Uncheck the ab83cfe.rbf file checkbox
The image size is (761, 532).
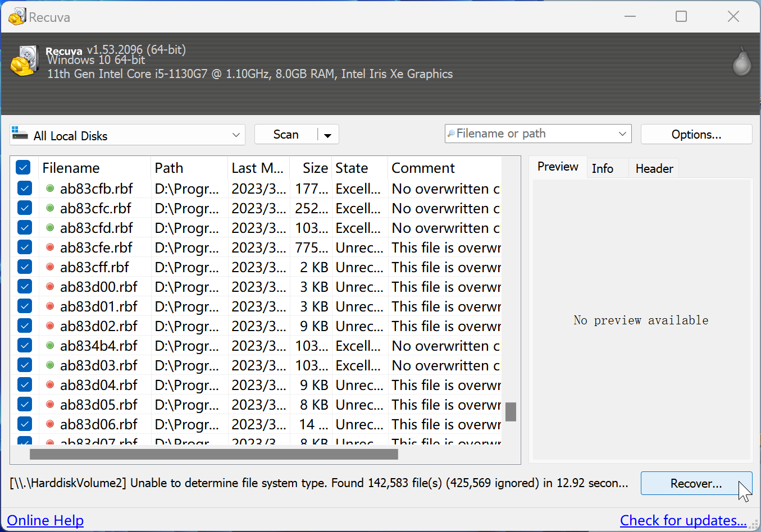pyautogui.click(x=25, y=247)
